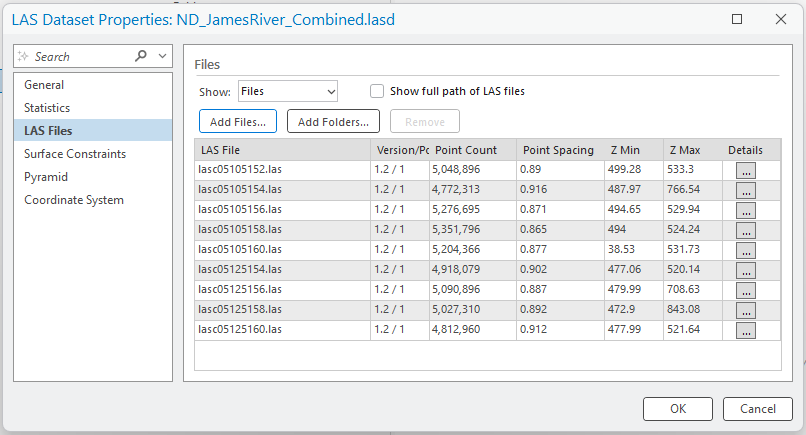
Task: Click the disabled Remove button
Action: pyautogui.click(x=425, y=121)
